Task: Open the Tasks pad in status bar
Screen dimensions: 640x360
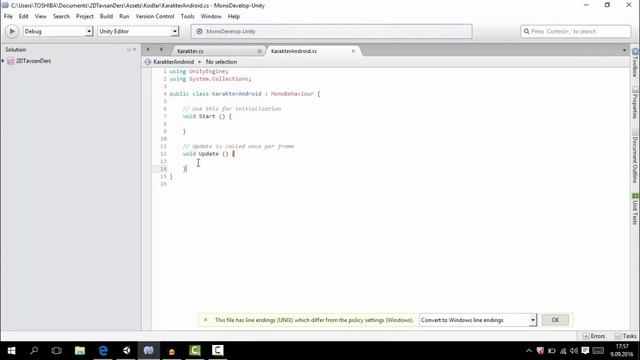Action: point(626,336)
